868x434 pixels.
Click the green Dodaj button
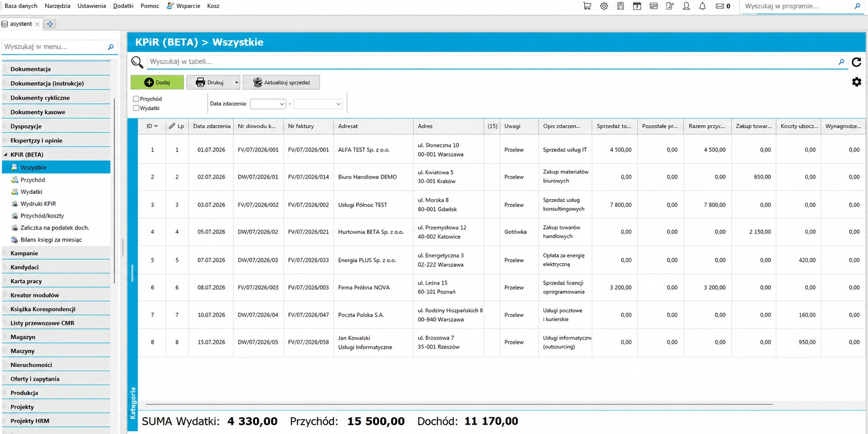click(157, 82)
